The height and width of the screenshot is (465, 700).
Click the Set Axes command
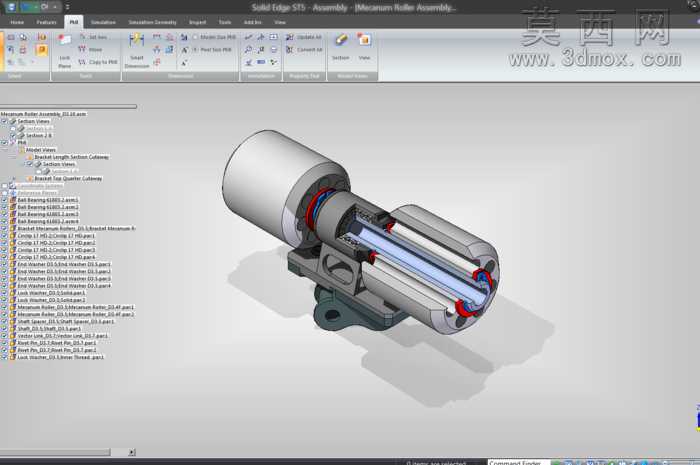click(x=93, y=37)
